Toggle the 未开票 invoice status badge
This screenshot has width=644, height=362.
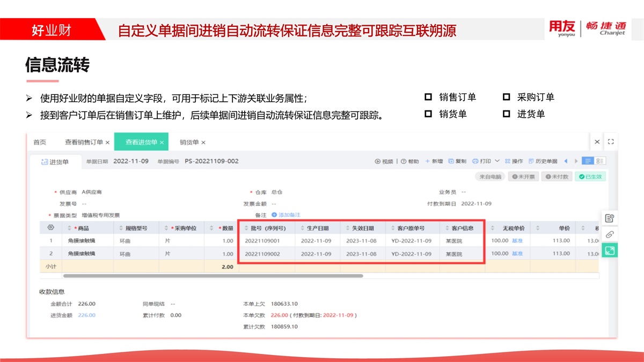click(523, 176)
